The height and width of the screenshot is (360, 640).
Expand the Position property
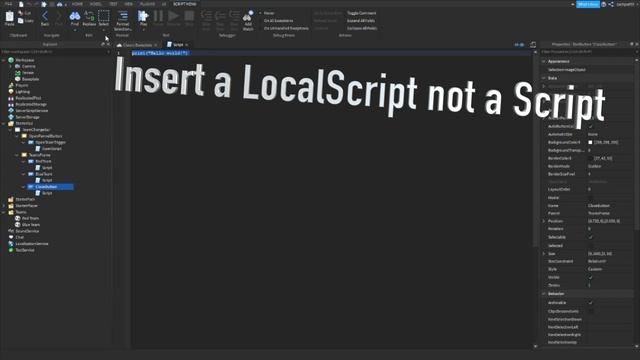544,221
